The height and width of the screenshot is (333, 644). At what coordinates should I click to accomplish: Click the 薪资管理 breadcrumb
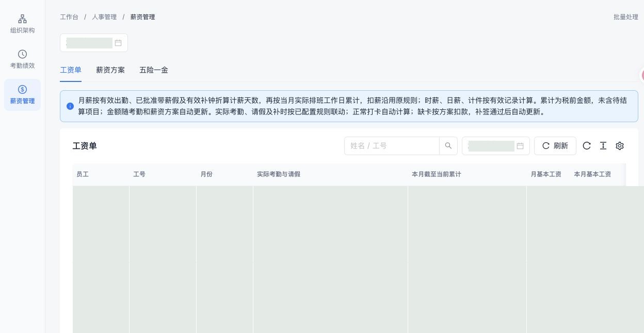[143, 17]
